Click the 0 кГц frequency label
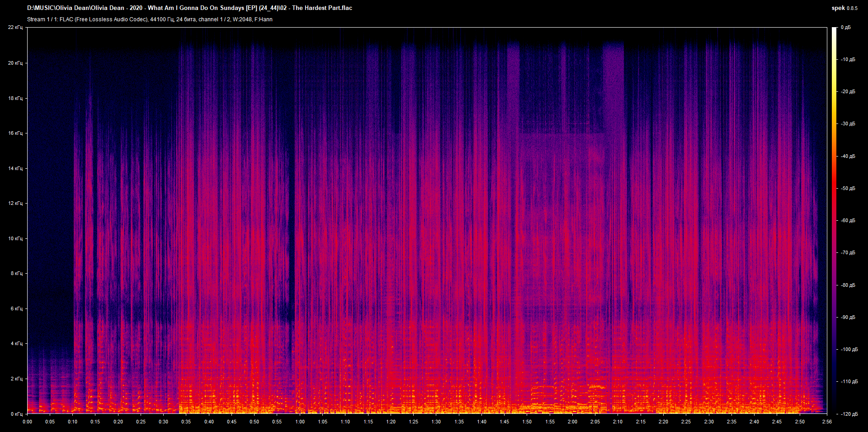Screen dimensions: 868x432 (17, 414)
